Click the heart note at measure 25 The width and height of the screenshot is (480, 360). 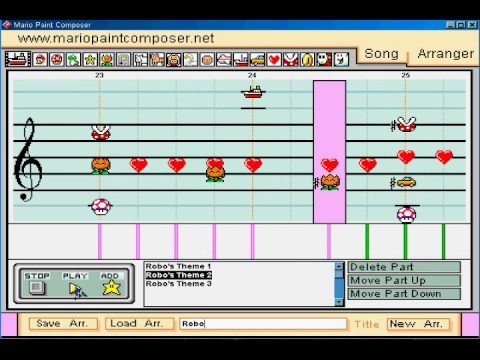406,157
